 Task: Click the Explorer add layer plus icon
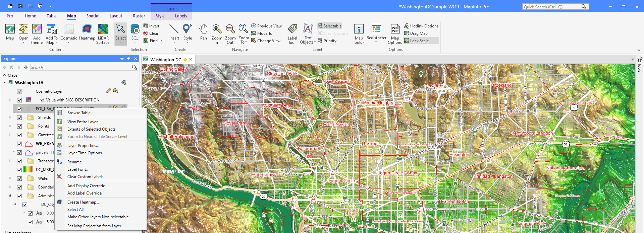(5, 67)
